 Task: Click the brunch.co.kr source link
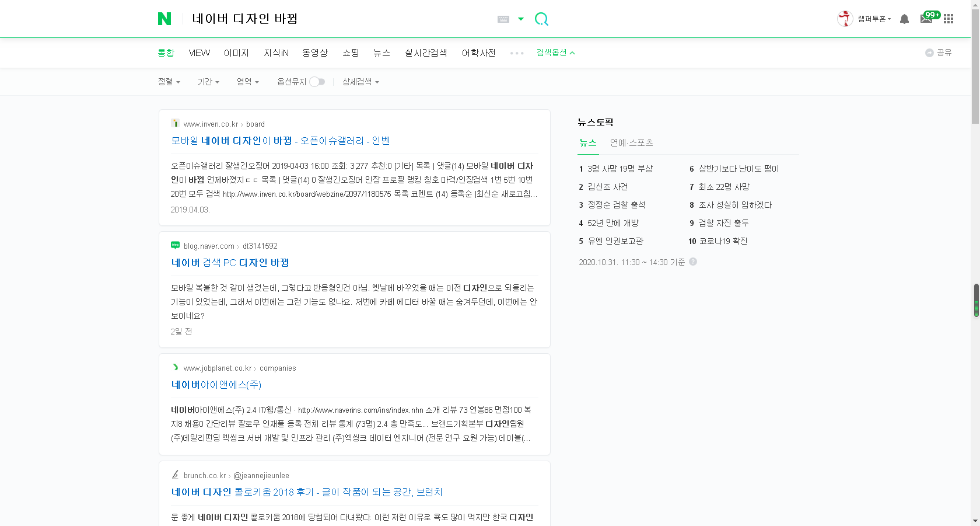(204, 475)
